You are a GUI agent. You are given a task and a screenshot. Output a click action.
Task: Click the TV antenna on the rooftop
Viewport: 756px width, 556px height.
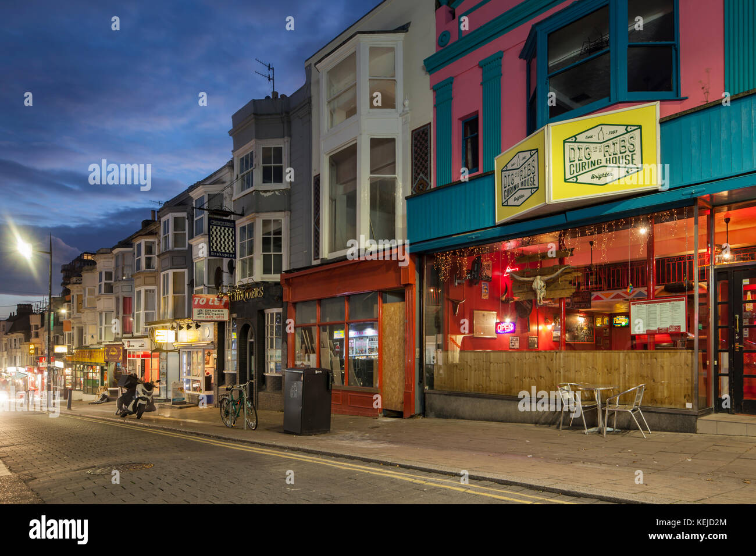point(266,74)
